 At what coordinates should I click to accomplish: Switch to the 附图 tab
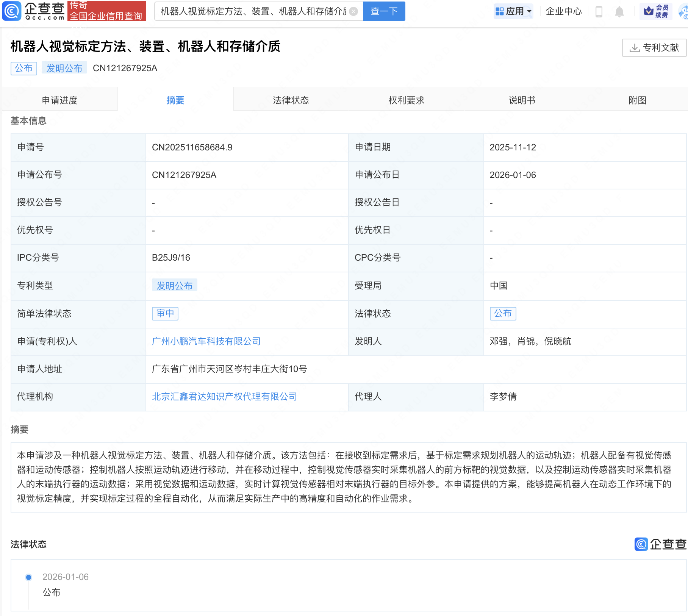pos(637,100)
